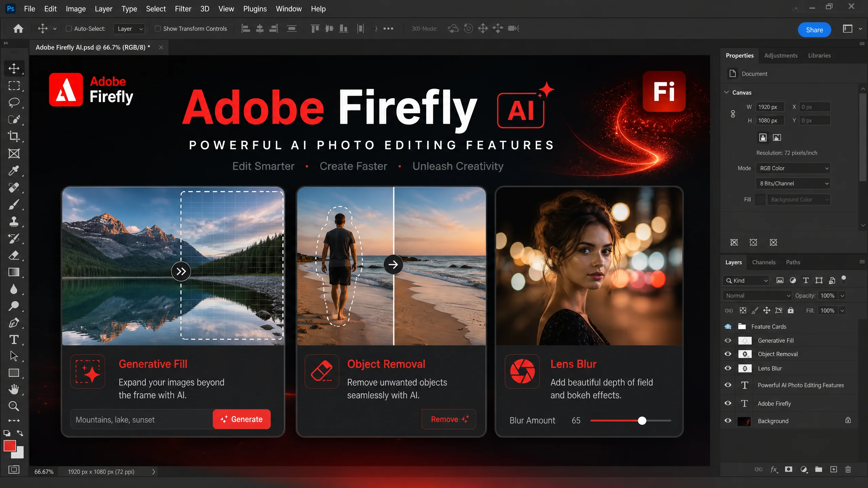The height and width of the screenshot is (488, 868).
Task: Switch to the Adjustments tab
Action: tap(781, 56)
